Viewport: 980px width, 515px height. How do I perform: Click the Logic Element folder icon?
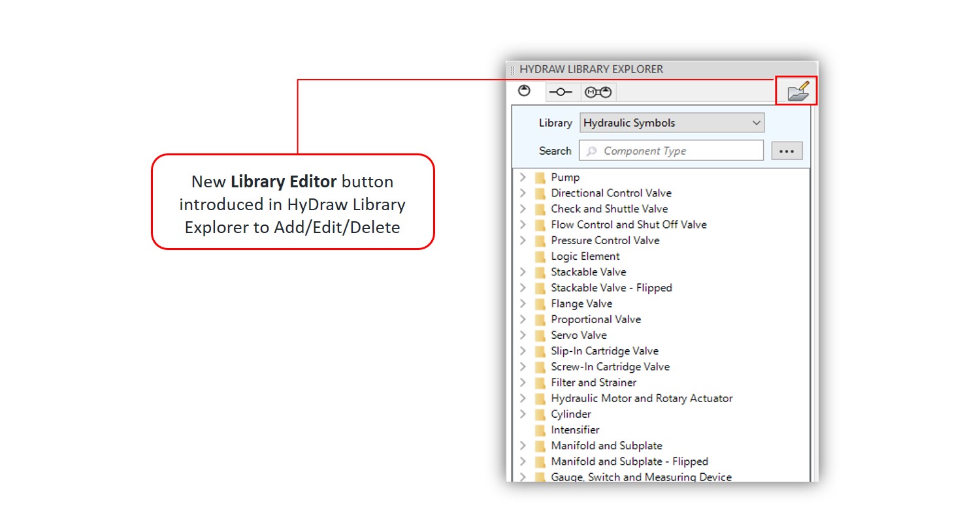coord(540,256)
